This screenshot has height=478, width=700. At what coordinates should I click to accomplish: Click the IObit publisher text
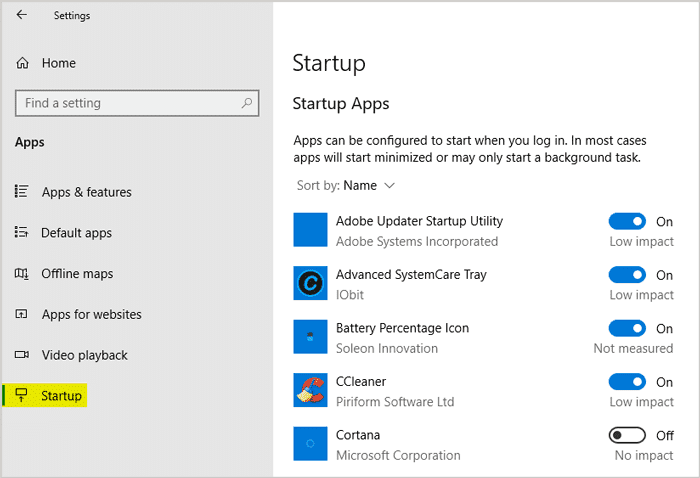tap(350, 295)
